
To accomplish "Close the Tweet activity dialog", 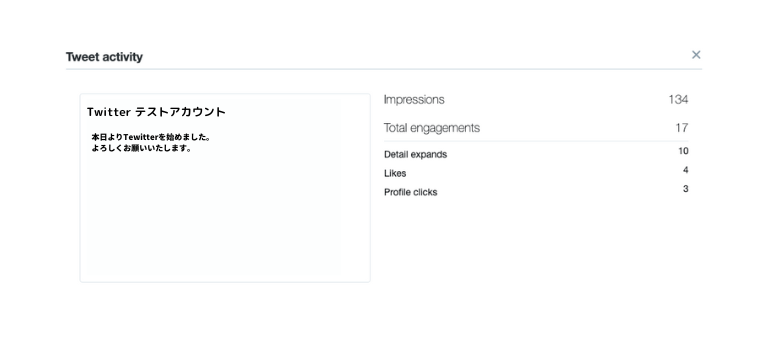I will [696, 55].
